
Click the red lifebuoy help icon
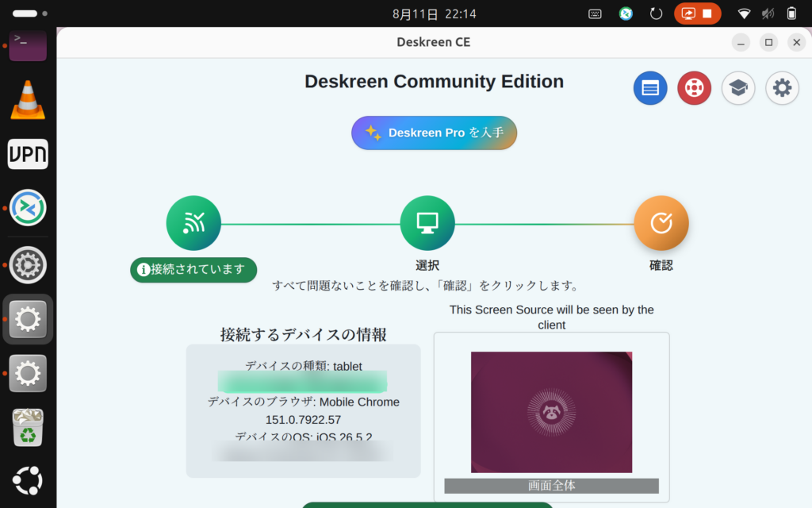click(694, 88)
